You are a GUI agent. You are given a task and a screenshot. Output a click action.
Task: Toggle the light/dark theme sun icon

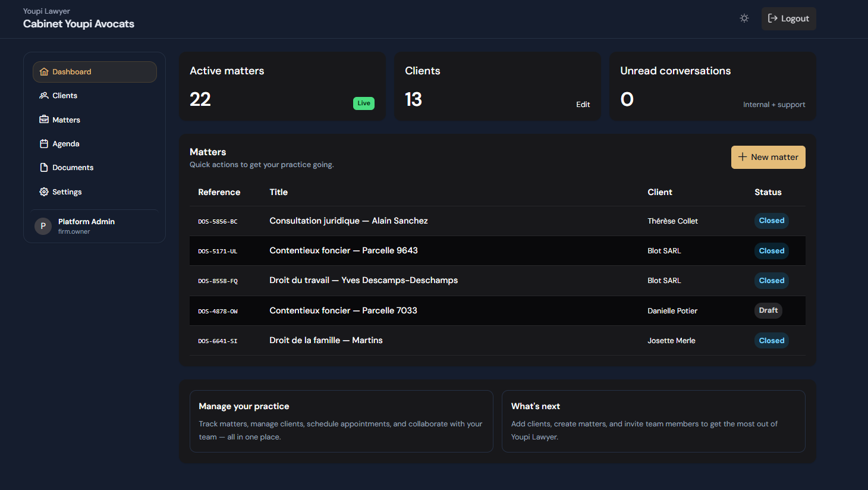[744, 18]
